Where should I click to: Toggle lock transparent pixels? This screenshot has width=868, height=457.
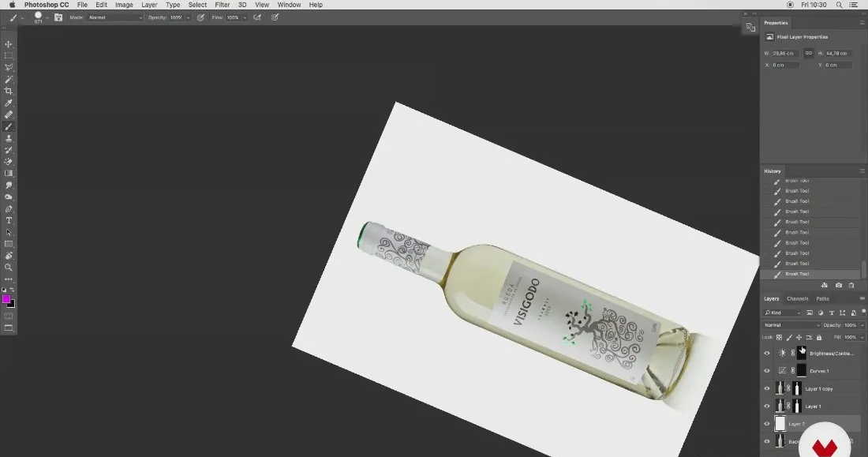779,337
